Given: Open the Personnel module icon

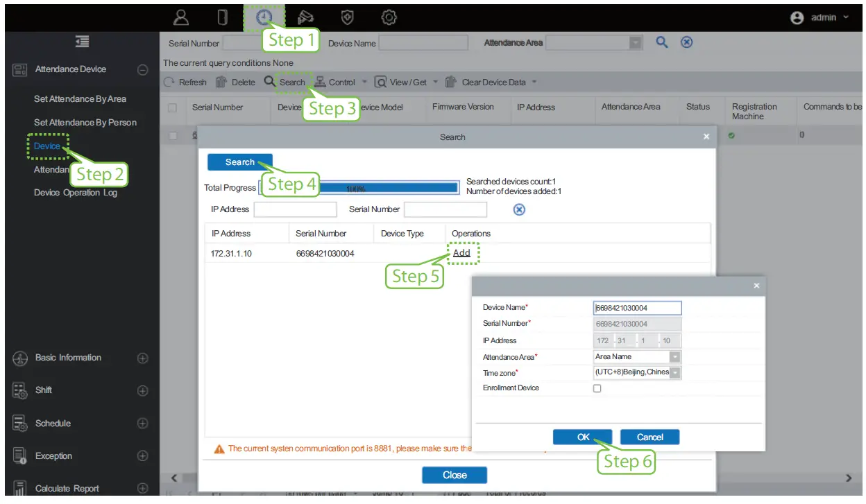Looking at the screenshot, I should click(181, 17).
